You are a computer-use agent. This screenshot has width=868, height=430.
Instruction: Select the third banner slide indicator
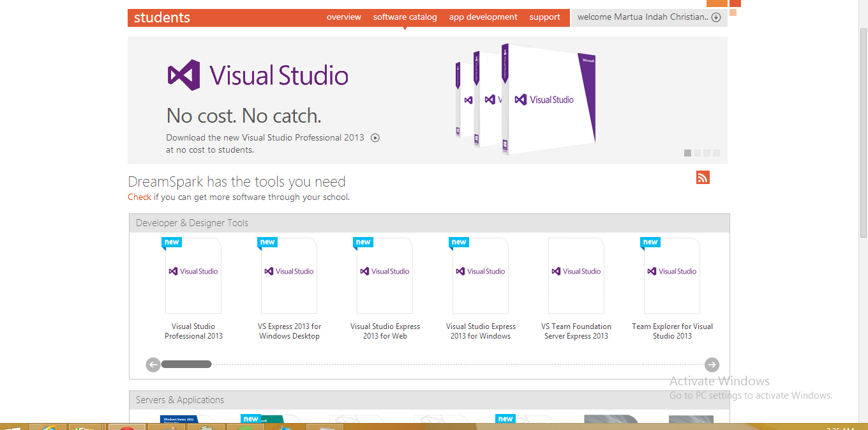707,153
